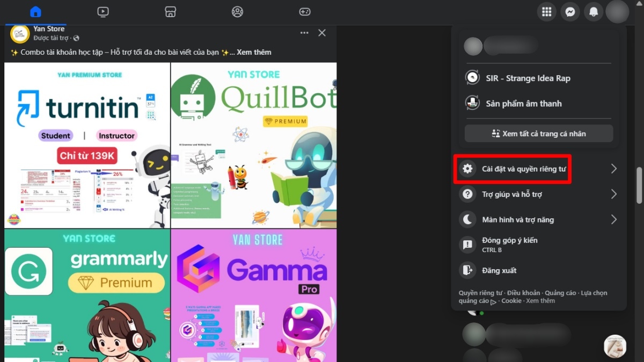
Task: Click the logout door icon
Action: coord(467,270)
